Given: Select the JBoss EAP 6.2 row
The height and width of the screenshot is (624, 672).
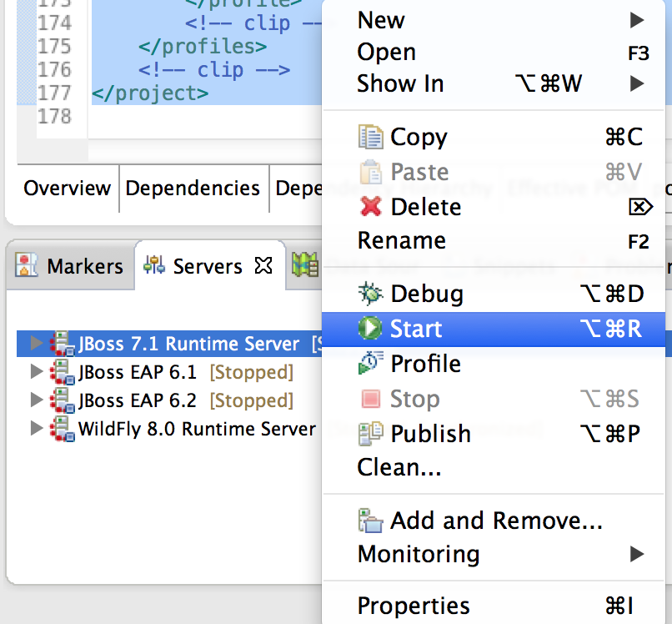Looking at the screenshot, I should [169, 400].
